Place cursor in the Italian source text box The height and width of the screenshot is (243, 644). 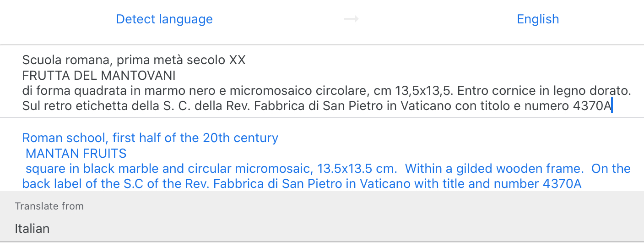coord(320,83)
